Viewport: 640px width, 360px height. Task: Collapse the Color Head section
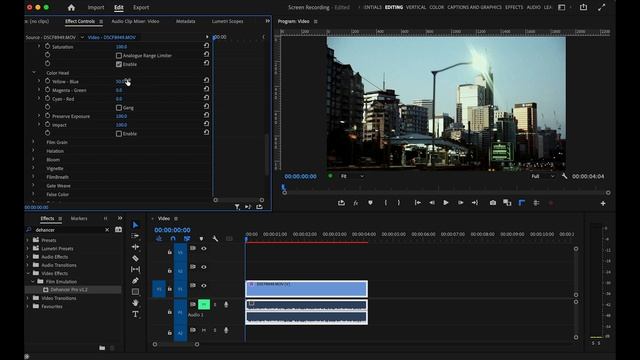[x=33, y=73]
